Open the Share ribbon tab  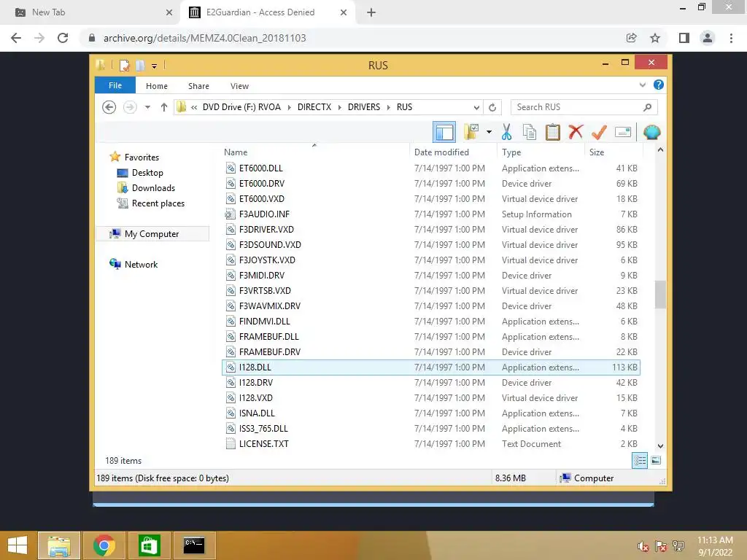pyautogui.click(x=198, y=86)
